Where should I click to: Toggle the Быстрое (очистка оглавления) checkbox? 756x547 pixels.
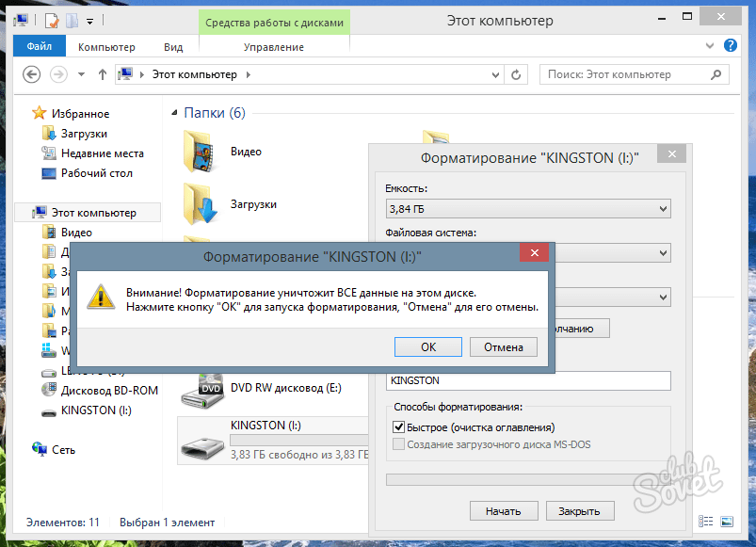(x=398, y=427)
